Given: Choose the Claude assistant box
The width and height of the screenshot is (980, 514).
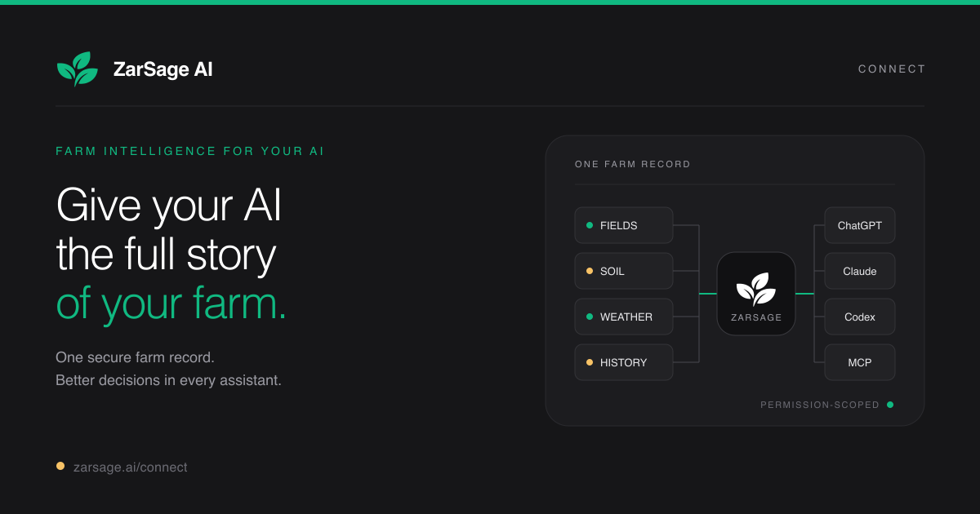Looking at the screenshot, I should click(860, 271).
